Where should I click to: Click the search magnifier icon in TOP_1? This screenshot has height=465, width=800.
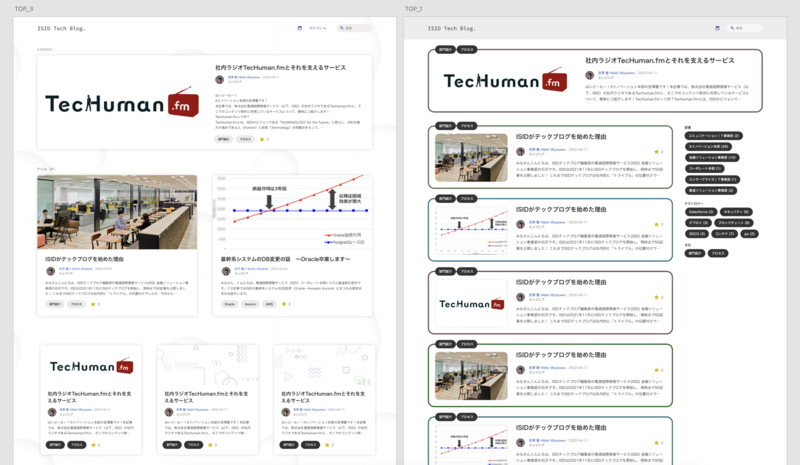click(x=732, y=28)
